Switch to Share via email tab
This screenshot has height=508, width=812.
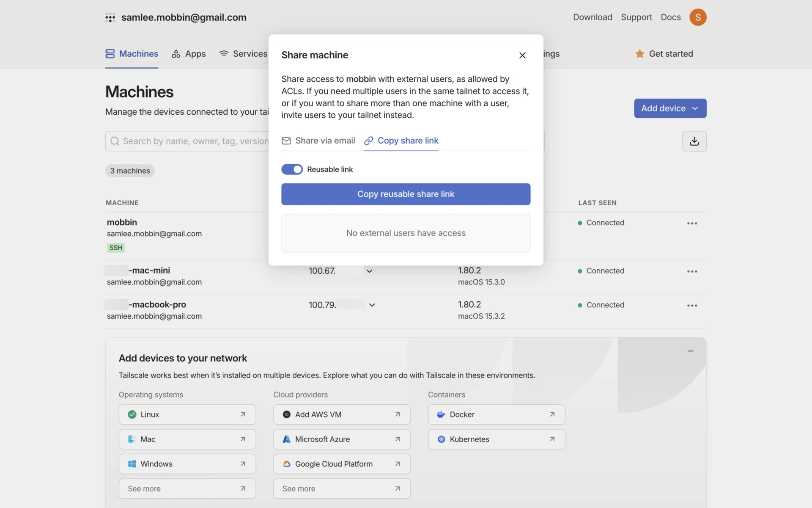point(318,141)
